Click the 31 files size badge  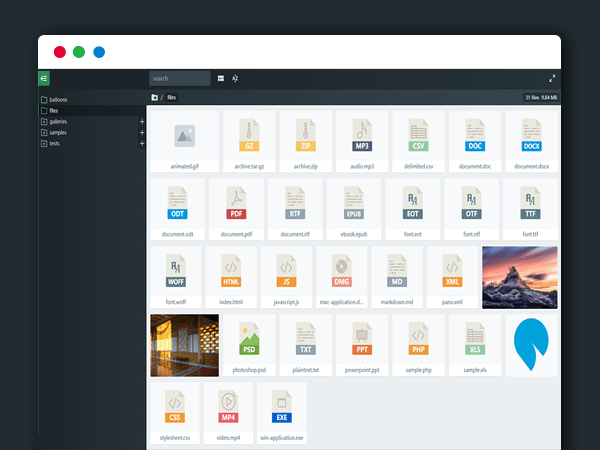[x=540, y=97]
